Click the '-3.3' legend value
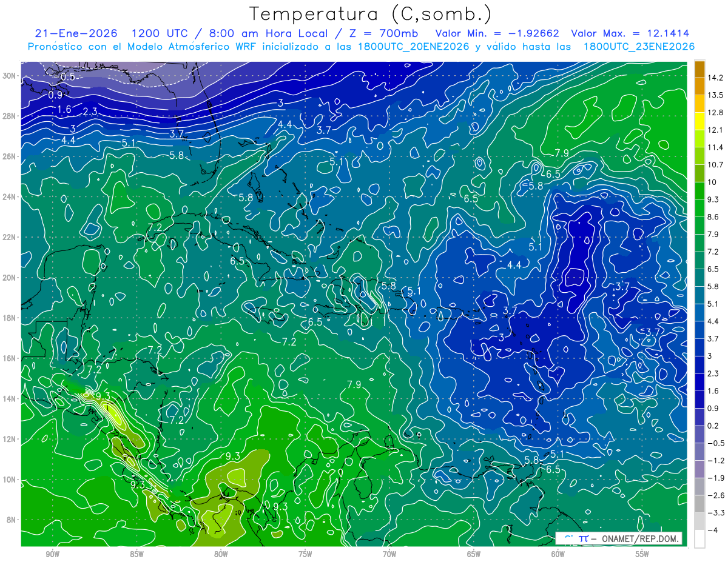This screenshot has height=562, width=728. [716, 513]
